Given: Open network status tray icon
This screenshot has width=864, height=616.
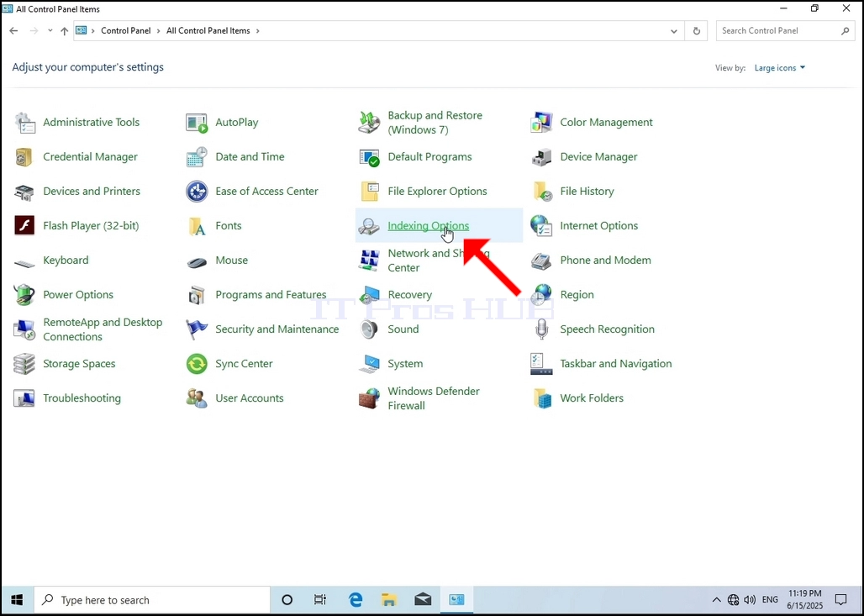Looking at the screenshot, I should click(x=733, y=600).
